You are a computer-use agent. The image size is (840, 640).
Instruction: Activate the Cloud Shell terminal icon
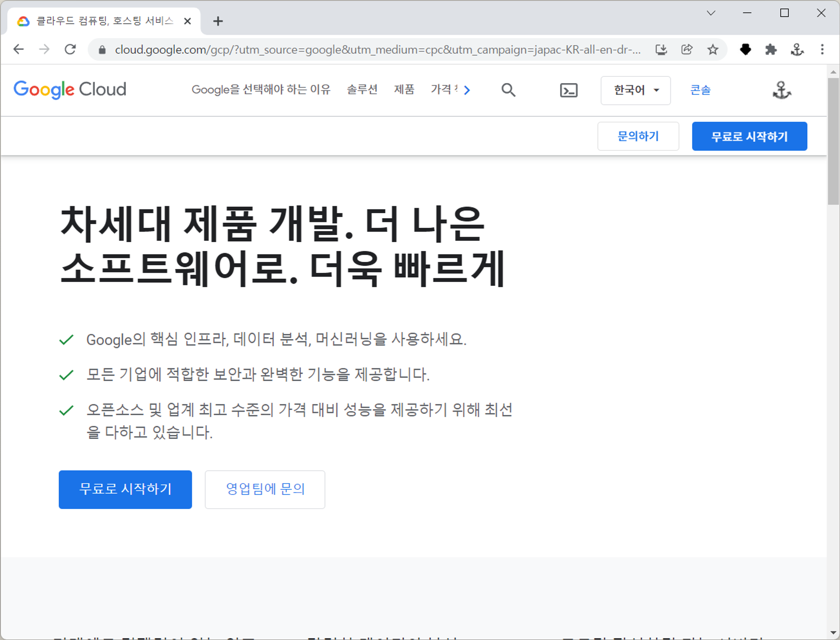coord(569,90)
